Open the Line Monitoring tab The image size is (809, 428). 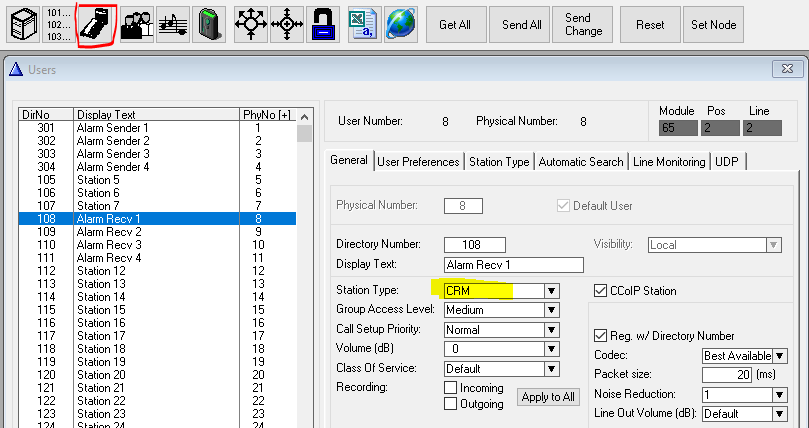coord(669,162)
